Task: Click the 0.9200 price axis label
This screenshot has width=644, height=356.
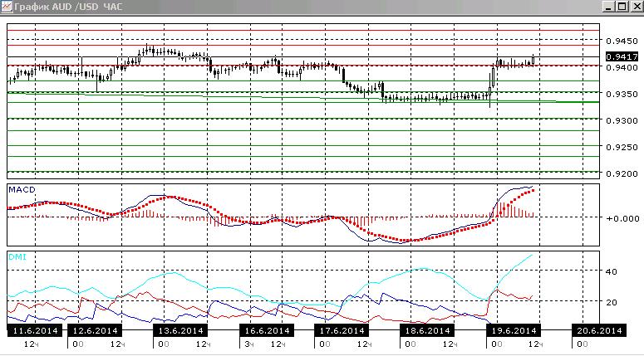Action: point(622,174)
